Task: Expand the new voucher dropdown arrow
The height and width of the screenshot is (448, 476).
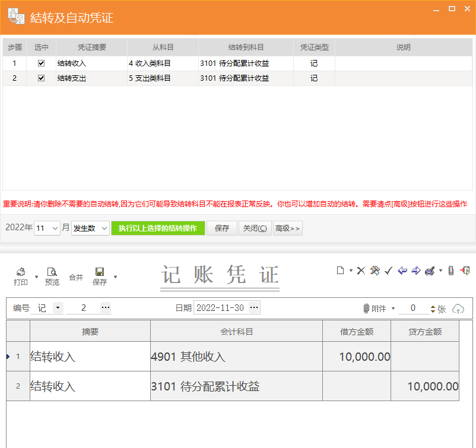Action: click(x=351, y=270)
